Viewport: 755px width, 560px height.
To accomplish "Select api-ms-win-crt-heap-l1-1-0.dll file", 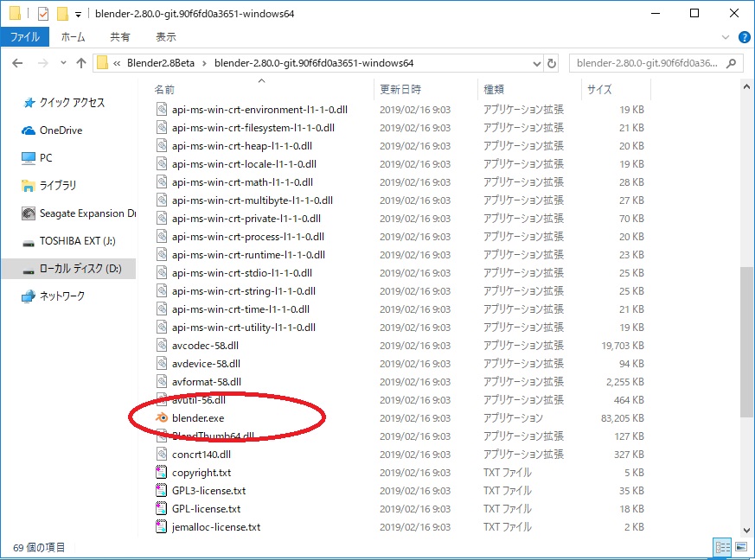I will coord(241,146).
